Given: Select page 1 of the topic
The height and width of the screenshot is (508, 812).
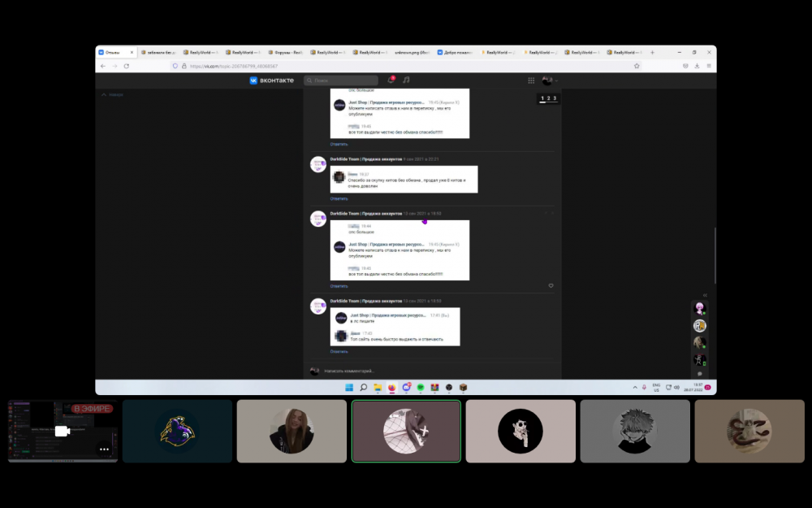Looking at the screenshot, I should [x=542, y=98].
